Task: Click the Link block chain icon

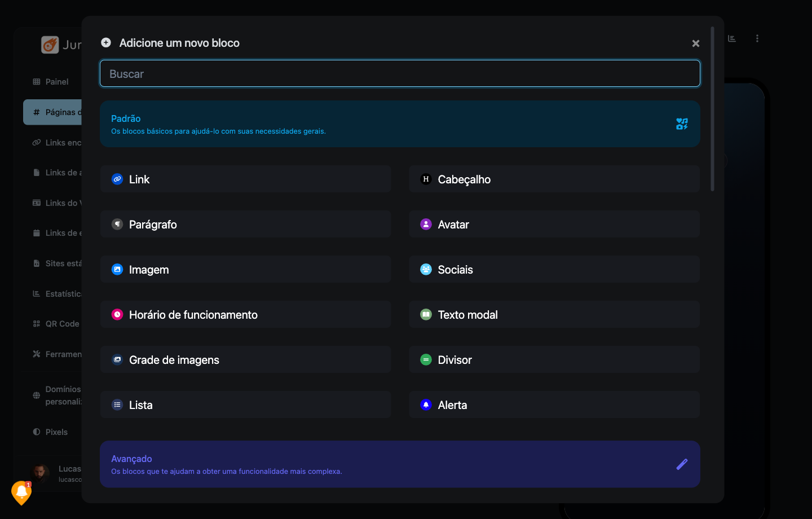Action: (117, 179)
